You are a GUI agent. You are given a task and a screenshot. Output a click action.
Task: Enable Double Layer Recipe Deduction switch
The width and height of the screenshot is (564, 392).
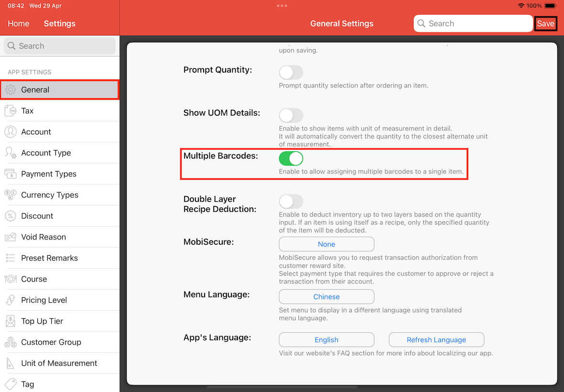(291, 201)
